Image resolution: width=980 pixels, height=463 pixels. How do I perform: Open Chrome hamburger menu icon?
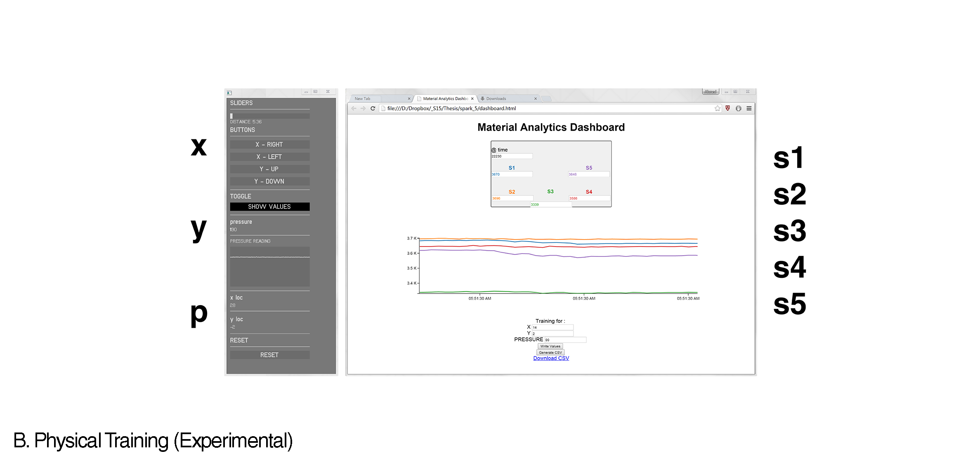[749, 108]
